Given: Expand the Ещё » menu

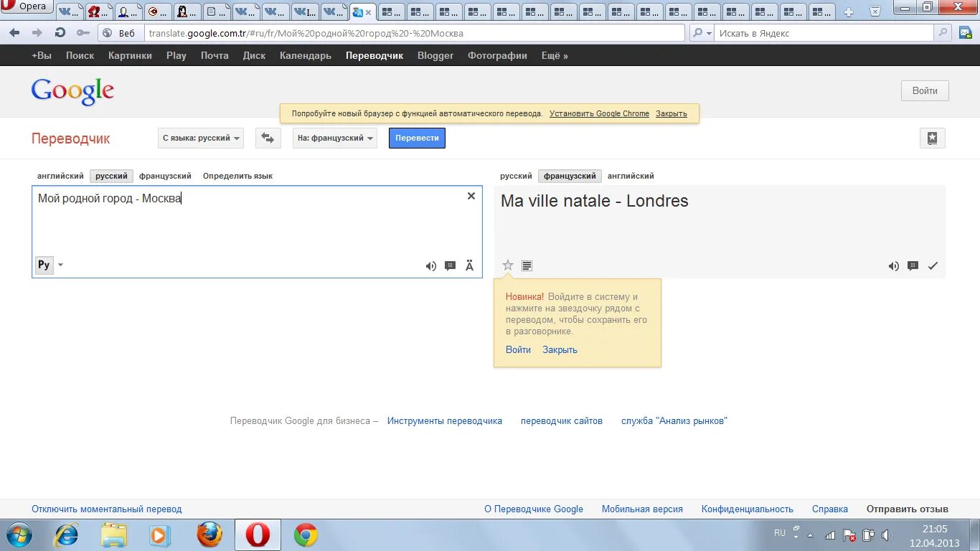Looking at the screenshot, I should 555,55.
